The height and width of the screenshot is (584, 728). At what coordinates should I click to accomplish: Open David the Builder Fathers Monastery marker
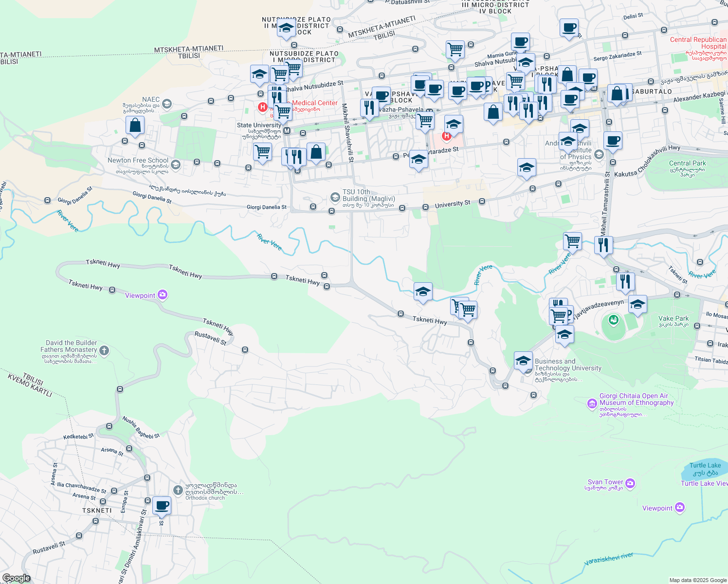104,350
